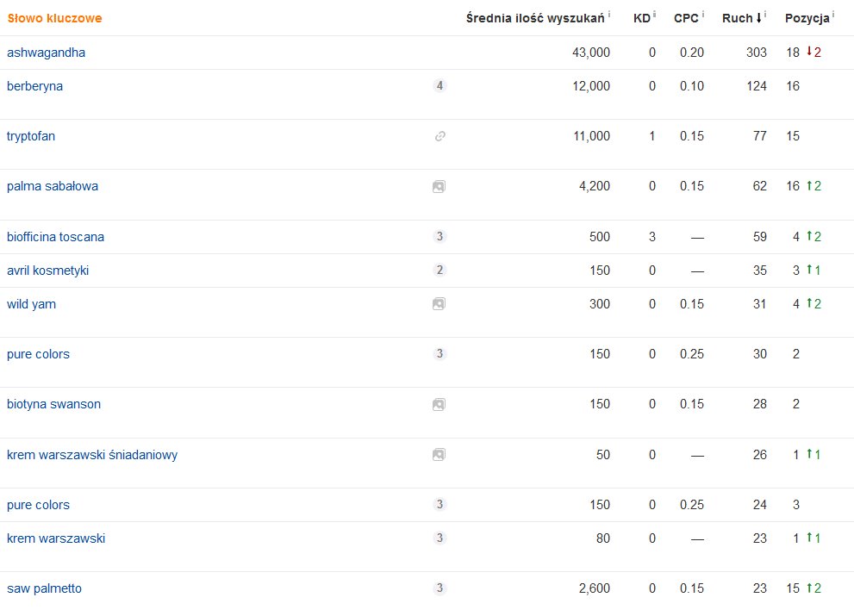Click info icon beside Średnia ilość wyszukań
854x616 pixels.
click(608, 15)
